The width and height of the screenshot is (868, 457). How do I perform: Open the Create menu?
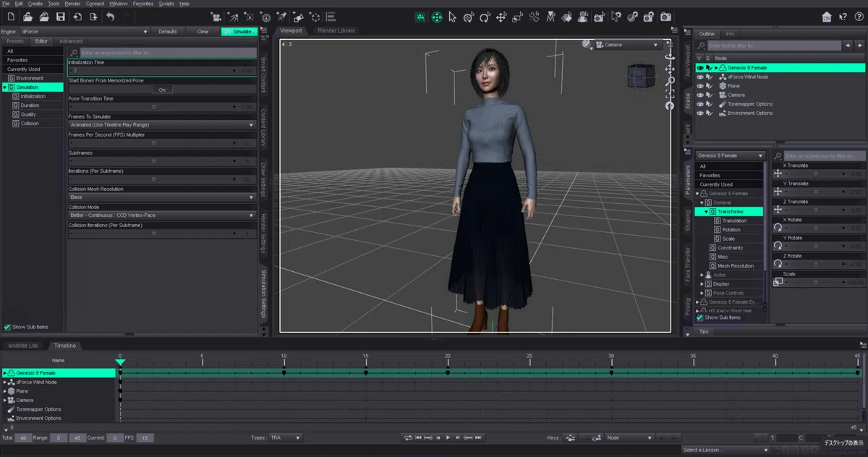(35, 4)
